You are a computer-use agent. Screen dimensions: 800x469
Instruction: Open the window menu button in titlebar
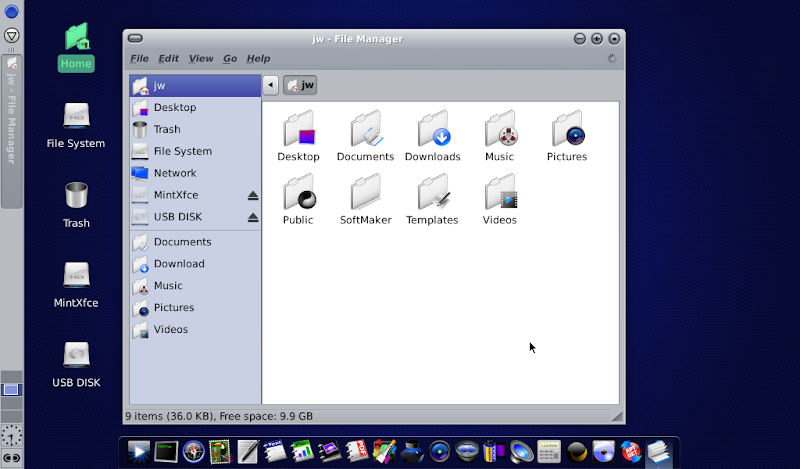click(136, 39)
